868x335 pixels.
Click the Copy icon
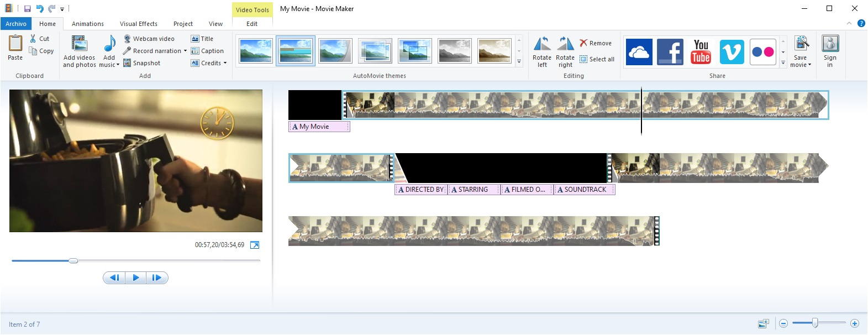33,51
